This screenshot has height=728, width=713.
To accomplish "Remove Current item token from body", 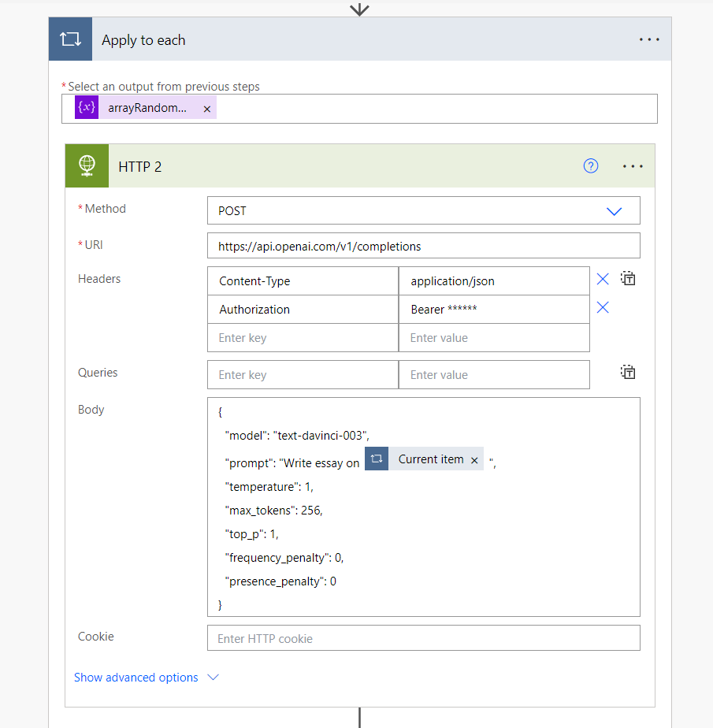I will tap(474, 461).
